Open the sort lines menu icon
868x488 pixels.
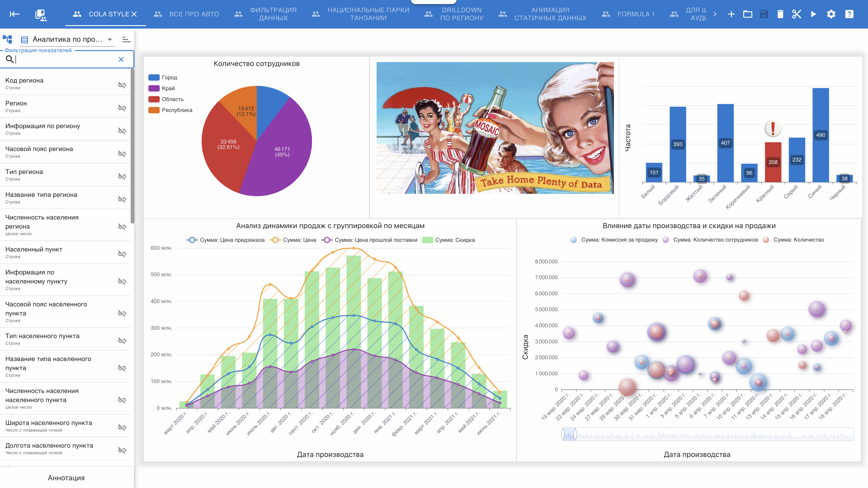[x=126, y=39]
